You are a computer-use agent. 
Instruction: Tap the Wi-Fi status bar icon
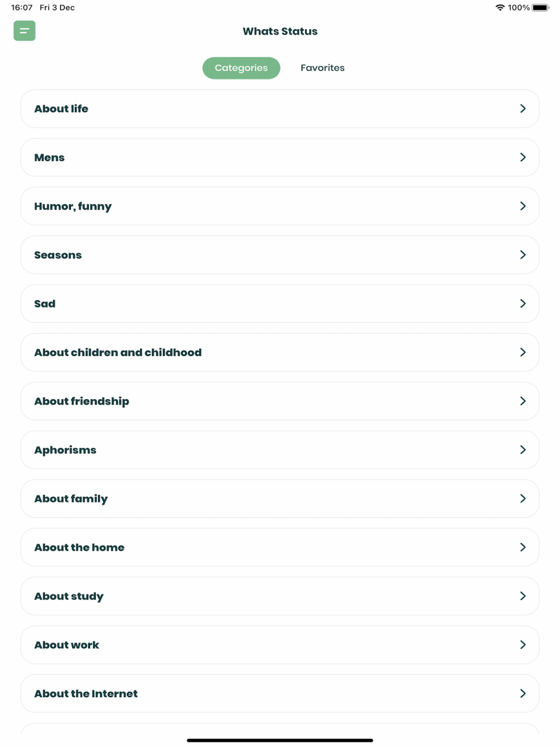tap(500, 8)
